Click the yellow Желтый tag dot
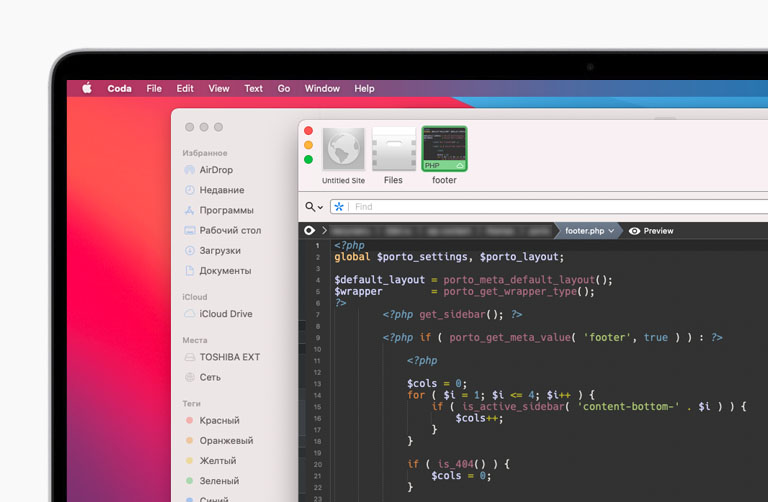 (x=189, y=460)
